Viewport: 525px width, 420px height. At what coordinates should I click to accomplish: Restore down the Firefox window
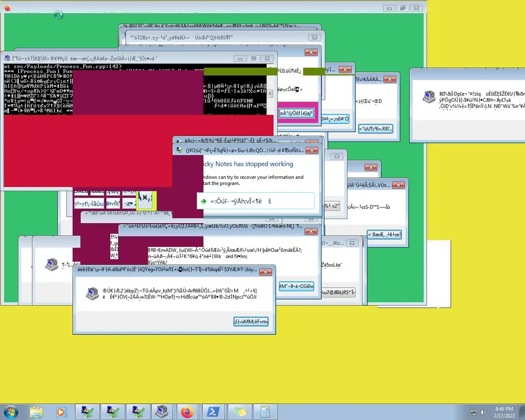(x=403, y=8)
